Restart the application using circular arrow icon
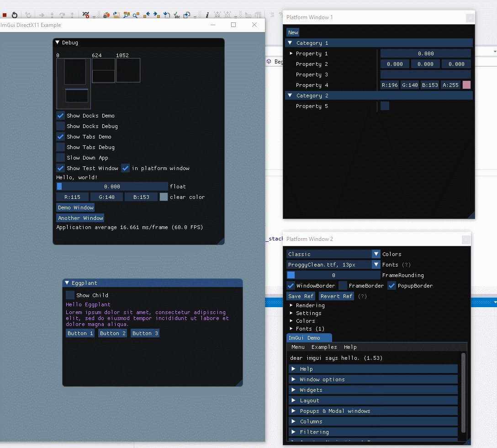 click(x=15, y=14)
